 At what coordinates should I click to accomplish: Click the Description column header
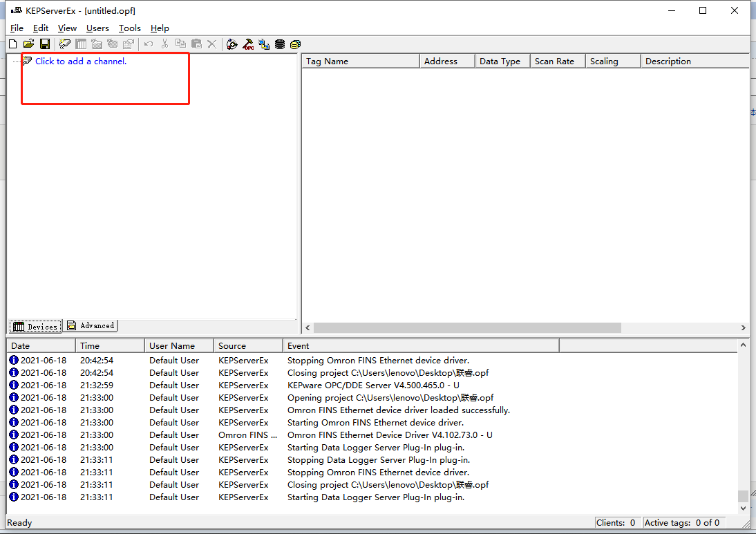click(694, 61)
